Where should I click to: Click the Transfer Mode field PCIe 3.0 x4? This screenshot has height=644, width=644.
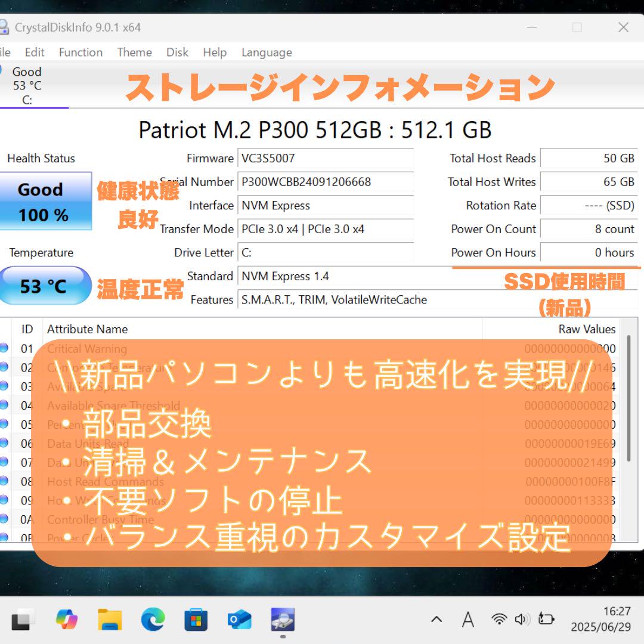pos(326,229)
